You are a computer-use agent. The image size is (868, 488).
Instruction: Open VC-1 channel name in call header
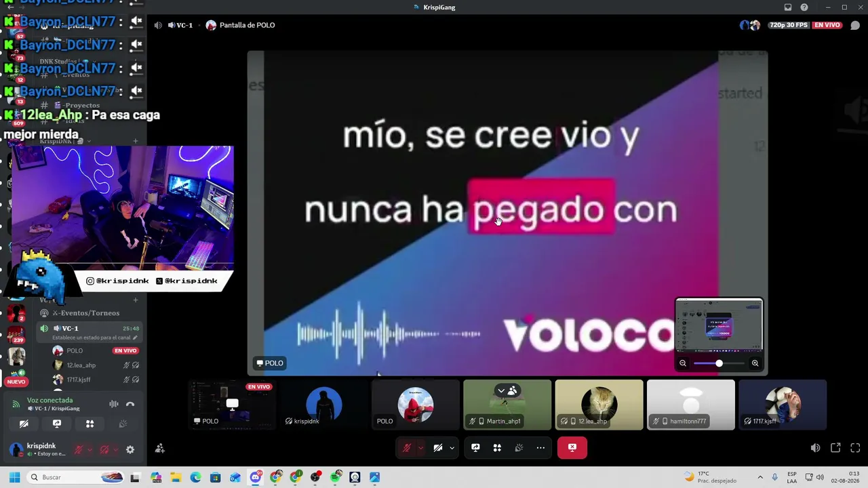coord(180,25)
